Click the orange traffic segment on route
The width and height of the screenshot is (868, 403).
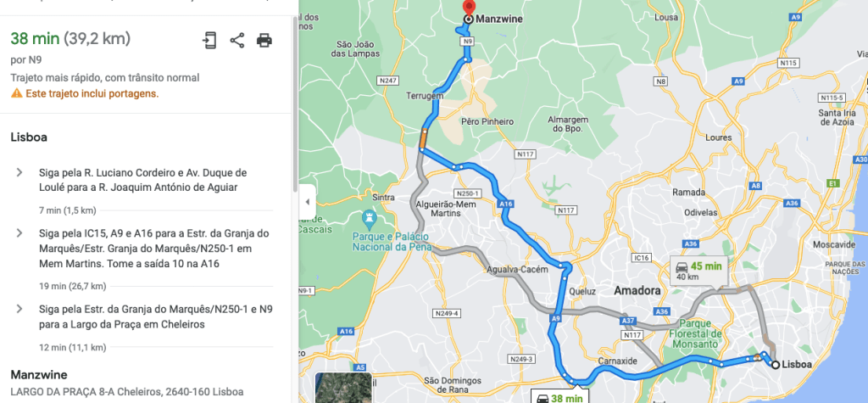[424, 139]
